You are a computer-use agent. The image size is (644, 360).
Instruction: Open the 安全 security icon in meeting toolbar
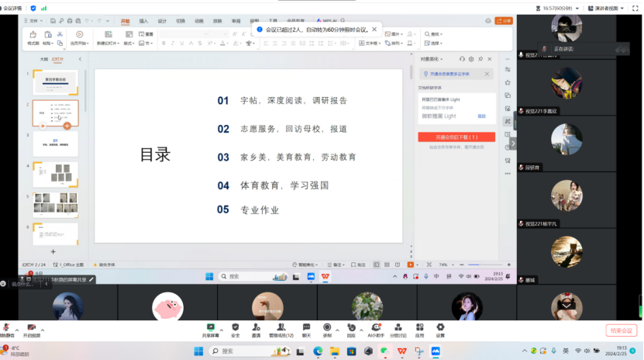click(x=235, y=328)
